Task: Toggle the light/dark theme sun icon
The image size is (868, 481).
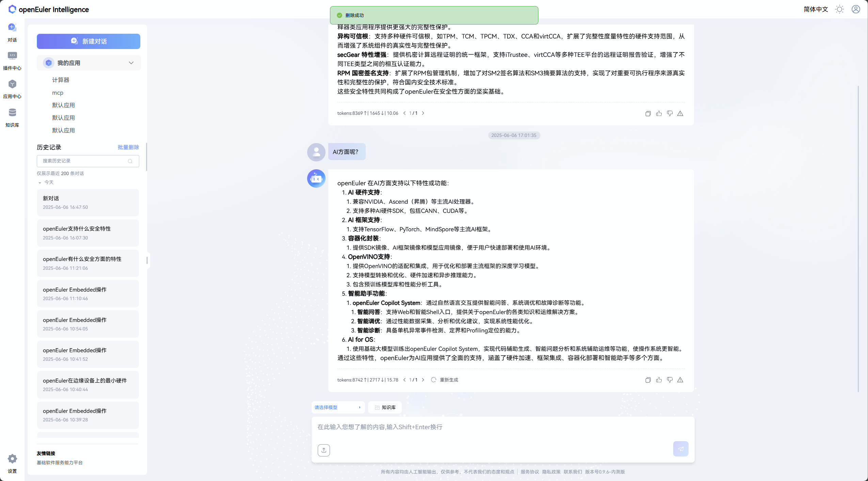Action: (839, 9)
